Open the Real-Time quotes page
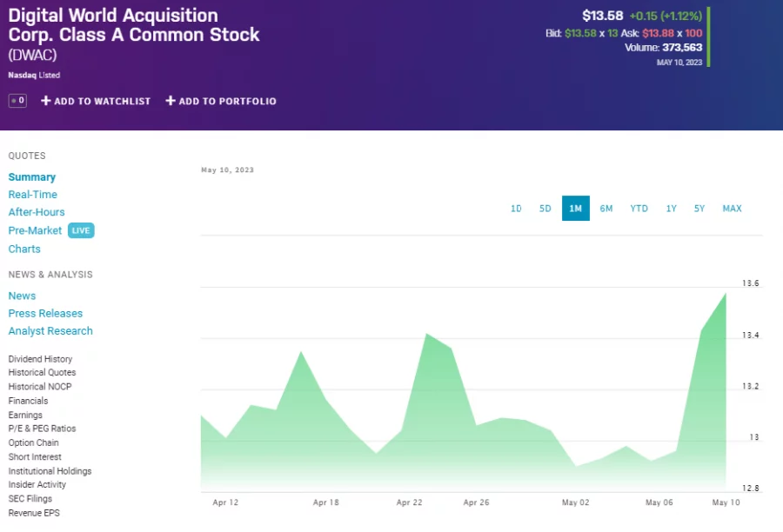 (33, 195)
